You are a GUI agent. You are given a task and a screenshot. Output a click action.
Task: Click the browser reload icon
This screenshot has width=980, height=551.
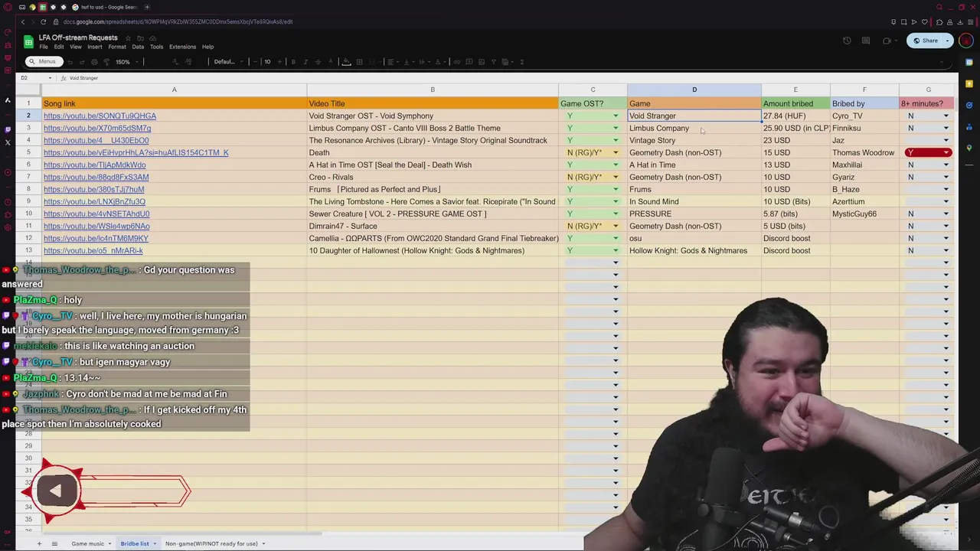point(43,21)
